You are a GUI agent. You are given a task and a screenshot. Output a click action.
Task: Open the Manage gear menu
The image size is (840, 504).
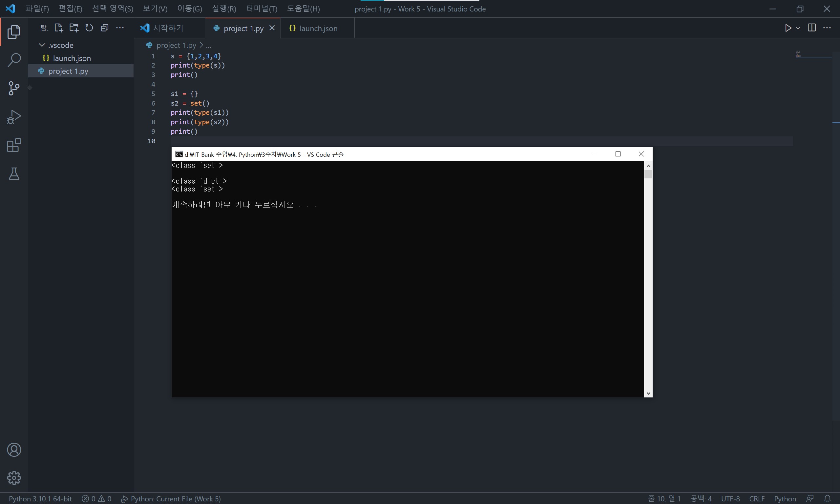tap(14, 478)
